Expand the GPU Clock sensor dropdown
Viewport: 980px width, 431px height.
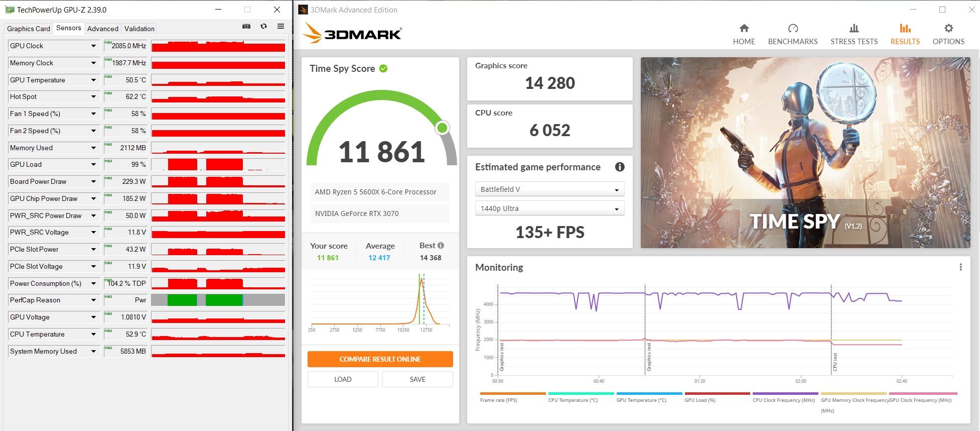click(x=93, y=46)
